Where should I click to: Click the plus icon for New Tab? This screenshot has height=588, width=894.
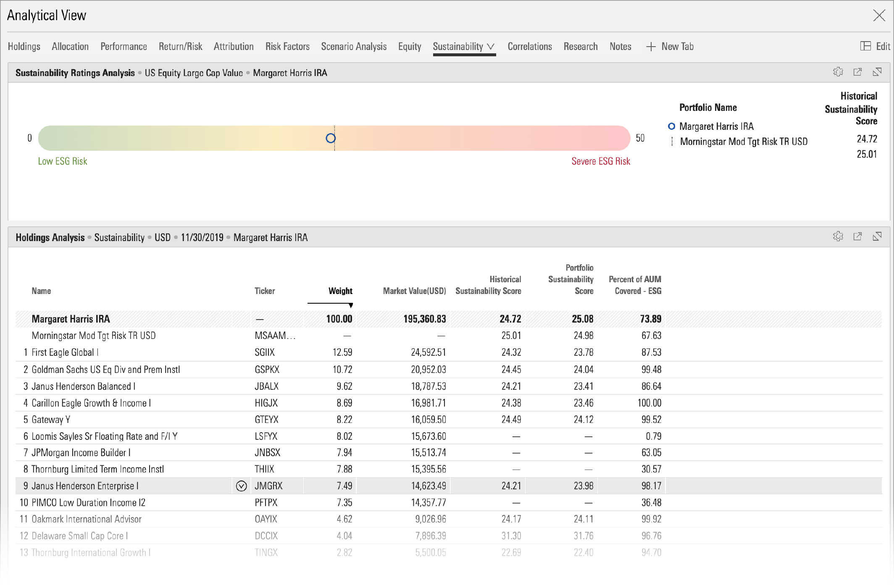tap(651, 47)
